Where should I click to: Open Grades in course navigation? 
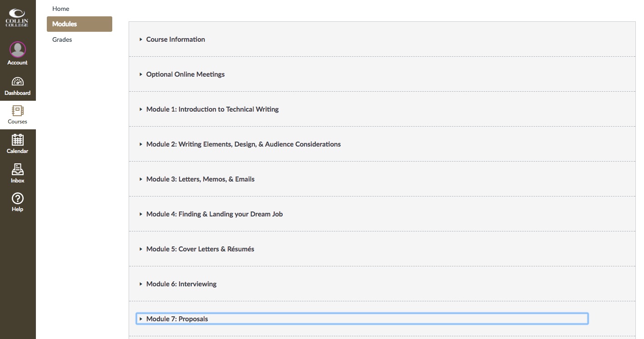(62, 39)
